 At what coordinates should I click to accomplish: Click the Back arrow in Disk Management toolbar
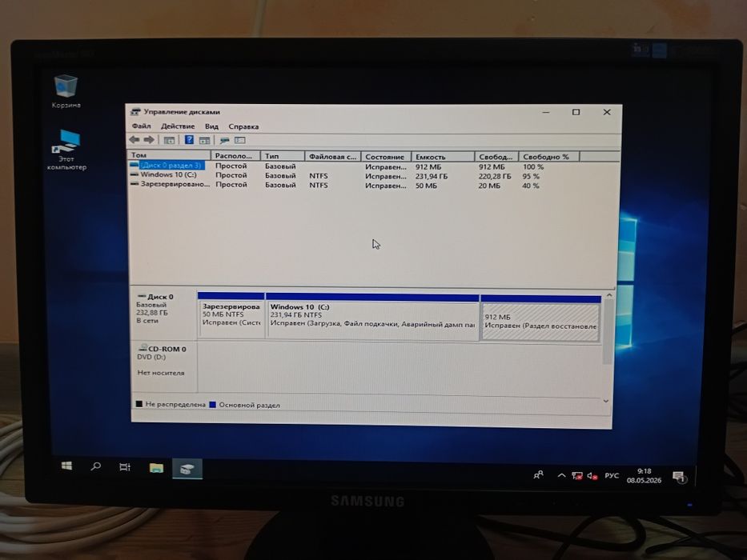click(135, 139)
